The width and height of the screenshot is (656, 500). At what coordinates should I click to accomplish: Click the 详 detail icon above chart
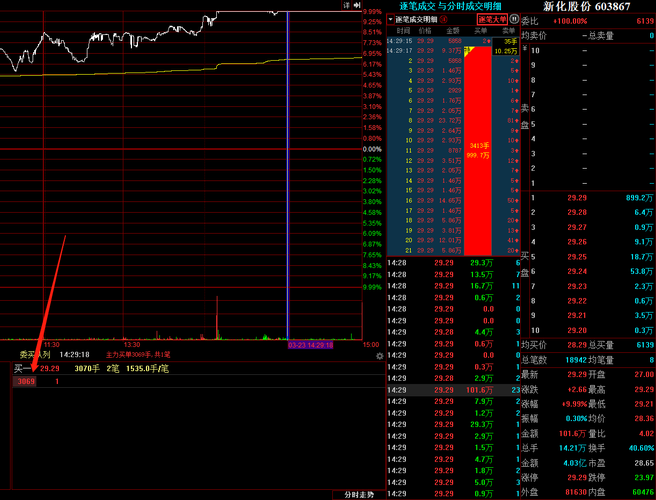tap(346, 5)
